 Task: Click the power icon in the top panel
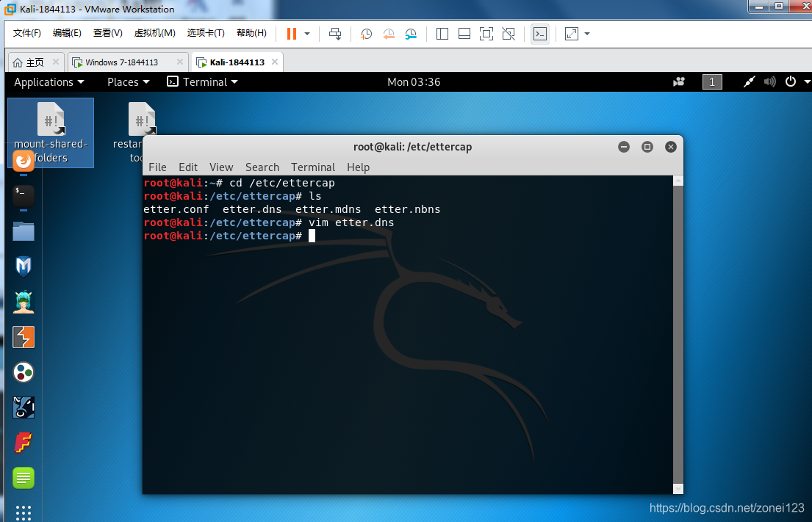[790, 81]
